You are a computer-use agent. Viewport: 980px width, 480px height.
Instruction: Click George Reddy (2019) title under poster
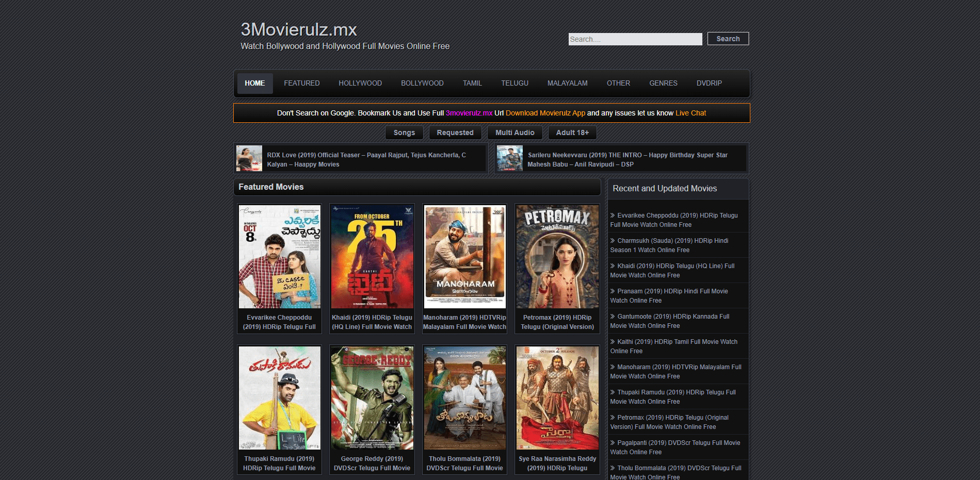[372, 464]
